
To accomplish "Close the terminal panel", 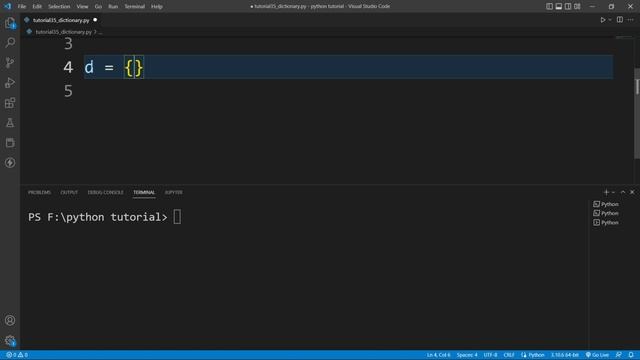I will point(632,192).
